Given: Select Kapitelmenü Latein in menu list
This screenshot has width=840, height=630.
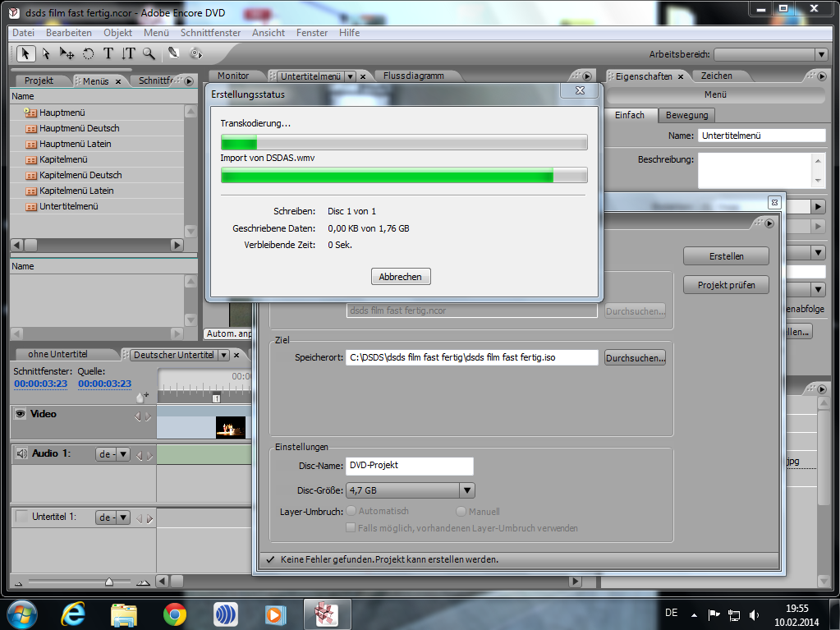Looking at the screenshot, I should tap(76, 191).
